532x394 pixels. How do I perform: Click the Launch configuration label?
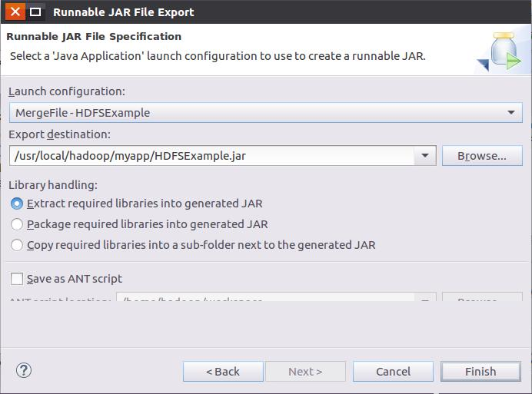pyautogui.click(x=67, y=91)
